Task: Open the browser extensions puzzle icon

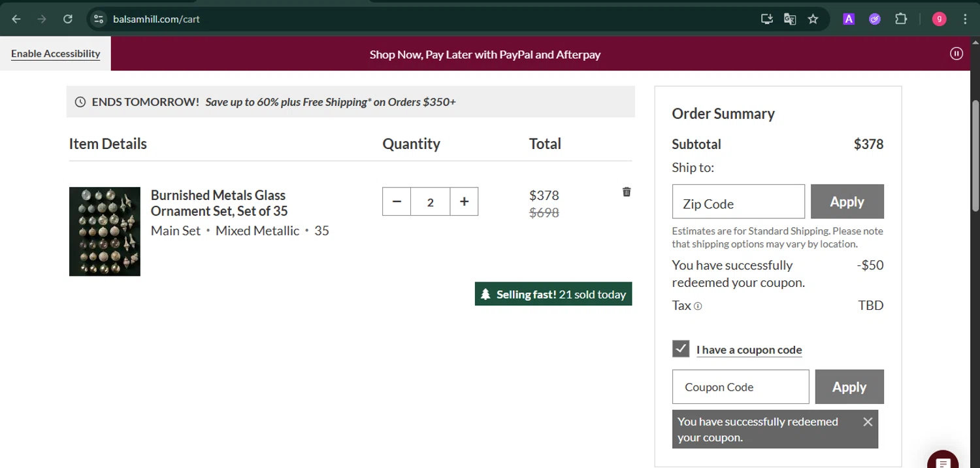Action: 901,19
